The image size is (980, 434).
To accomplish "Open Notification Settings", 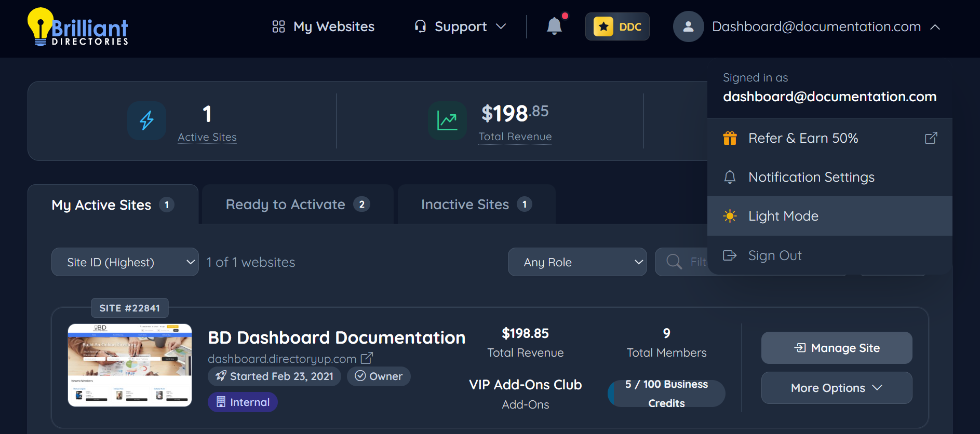I will pyautogui.click(x=829, y=177).
